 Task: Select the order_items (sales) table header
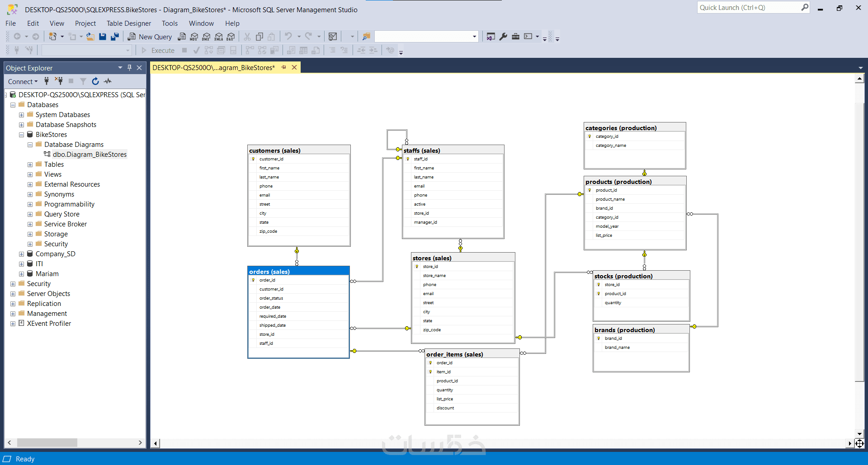[x=472, y=354]
